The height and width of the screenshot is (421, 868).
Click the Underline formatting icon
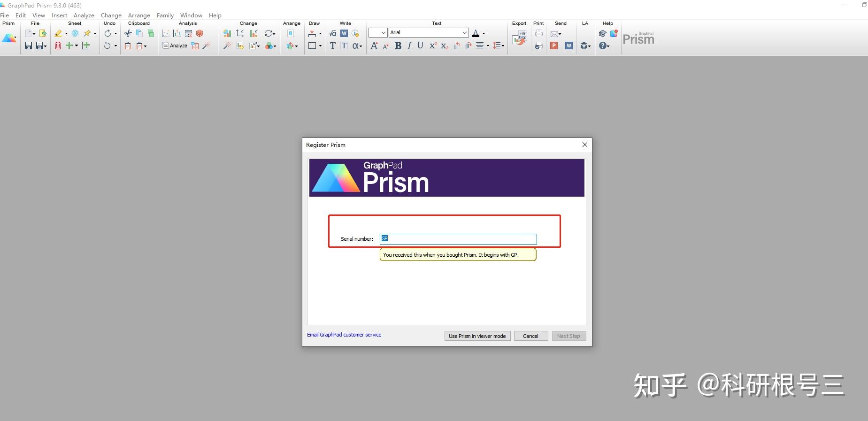pos(420,46)
